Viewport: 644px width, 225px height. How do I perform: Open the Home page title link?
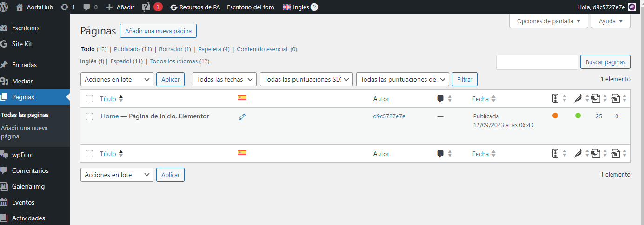click(110, 116)
